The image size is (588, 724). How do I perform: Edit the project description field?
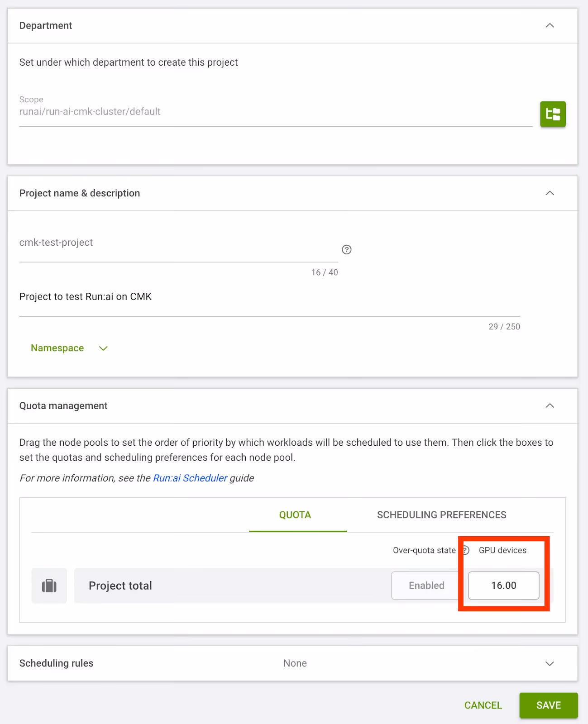pos(270,297)
